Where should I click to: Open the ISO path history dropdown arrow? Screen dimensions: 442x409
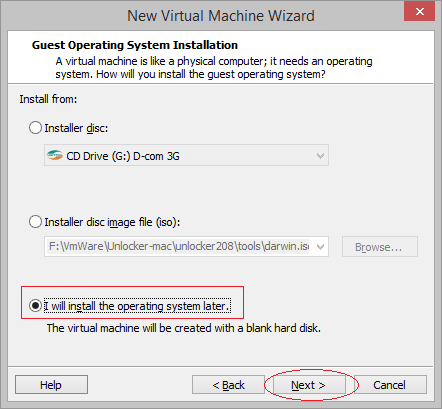coord(320,247)
